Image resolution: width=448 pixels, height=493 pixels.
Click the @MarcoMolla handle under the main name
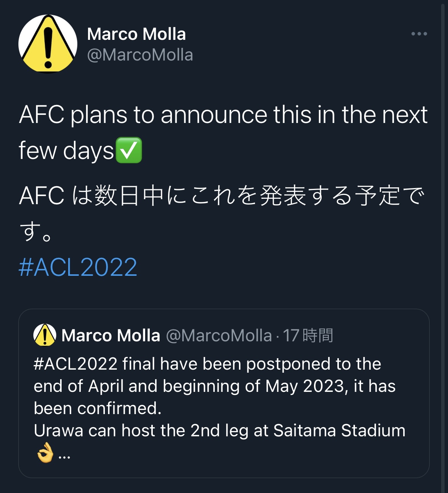point(140,55)
